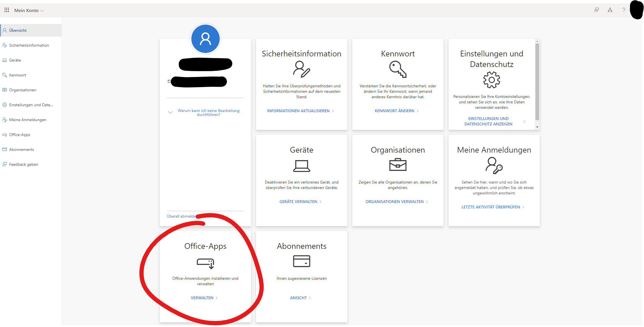Image resolution: width=644 pixels, height=327 pixels.
Task: Open the organization chart icon in header
Action: (610, 10)
